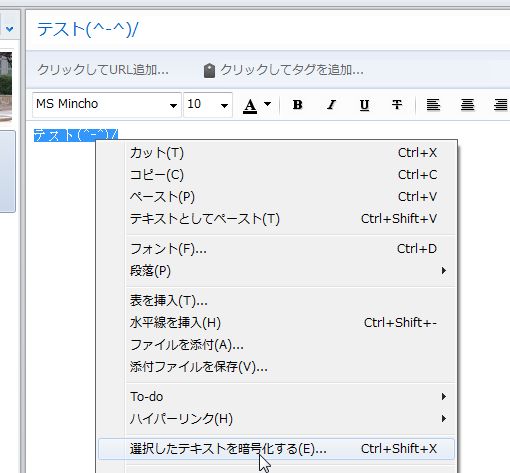
Task: Open the font size 10 dropdown
Action: tap(208, 105)
